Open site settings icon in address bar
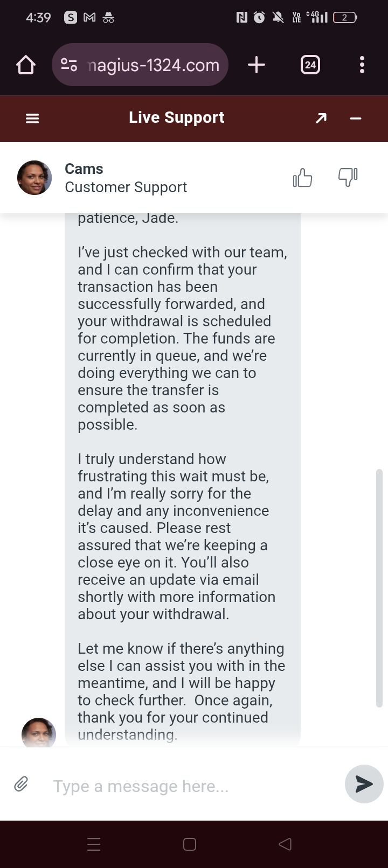This screenshot has height=868, width=388. [x=69, y=65]
